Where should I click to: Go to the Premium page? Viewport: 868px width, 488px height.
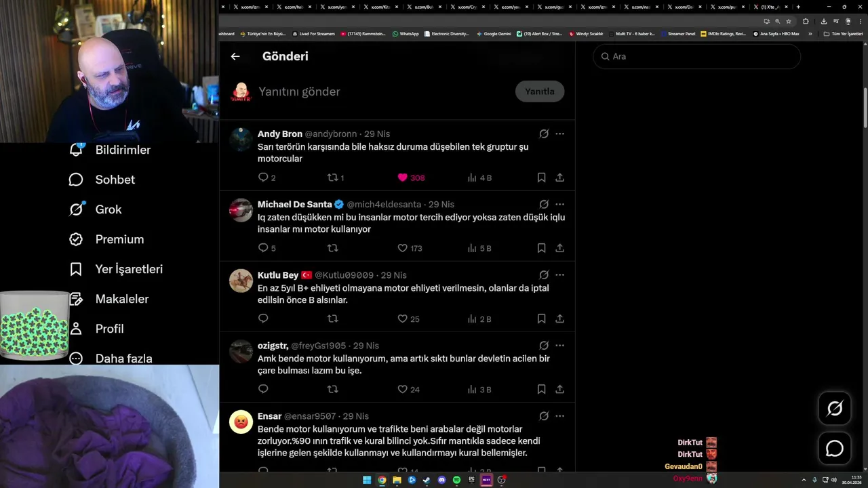tap(106, 239)
